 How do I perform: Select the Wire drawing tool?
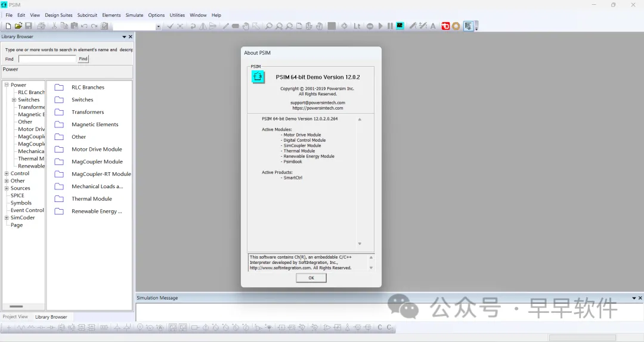click(x=225, y=26)
